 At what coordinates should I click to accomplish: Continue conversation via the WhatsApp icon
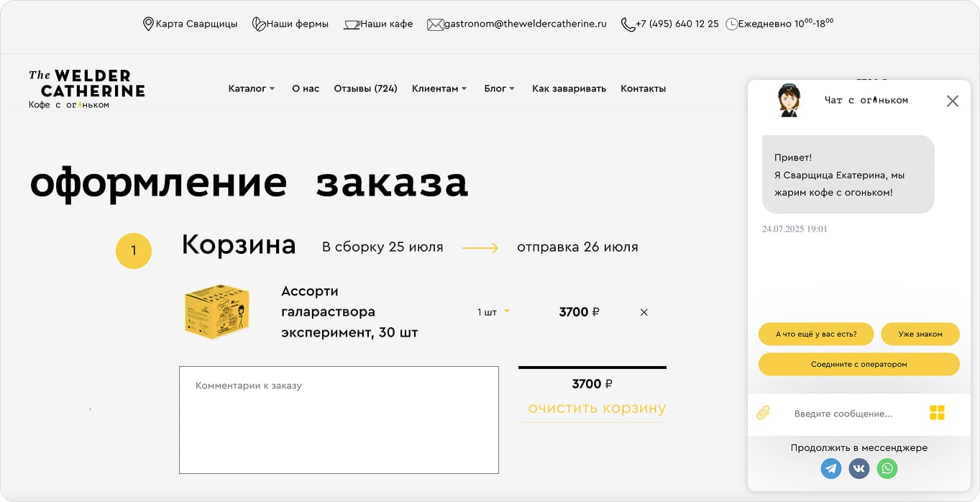(887, 468)
